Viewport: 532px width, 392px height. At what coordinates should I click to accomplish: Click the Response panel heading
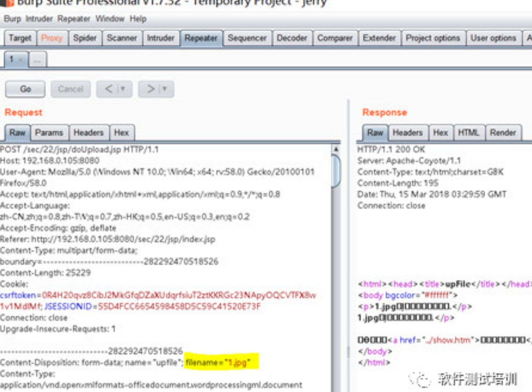[385, 112]
